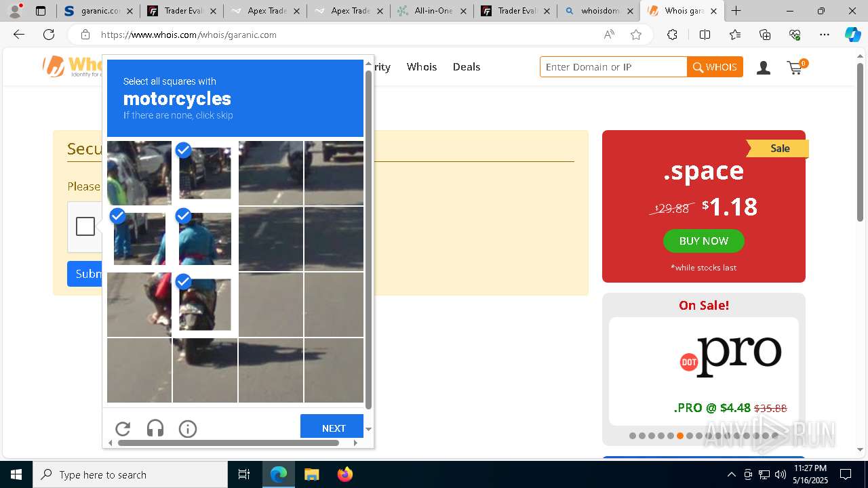Viewport: 868px width, 488px height.
Task: Add page to favorites star icon
Action: (636, 35)
